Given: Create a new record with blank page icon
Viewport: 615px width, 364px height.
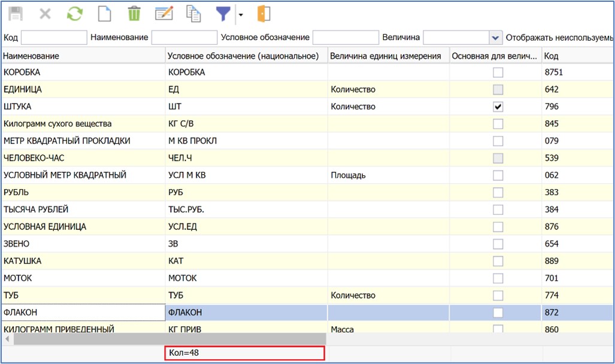Looking at the screenshot, I should [x=105, y=14].
